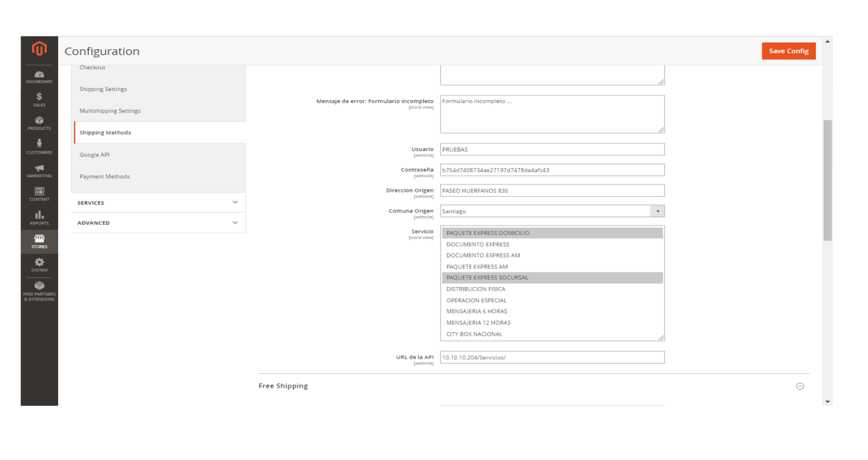
Task: Collapse the Free Shipping section
Action: (x=799, y=386)
